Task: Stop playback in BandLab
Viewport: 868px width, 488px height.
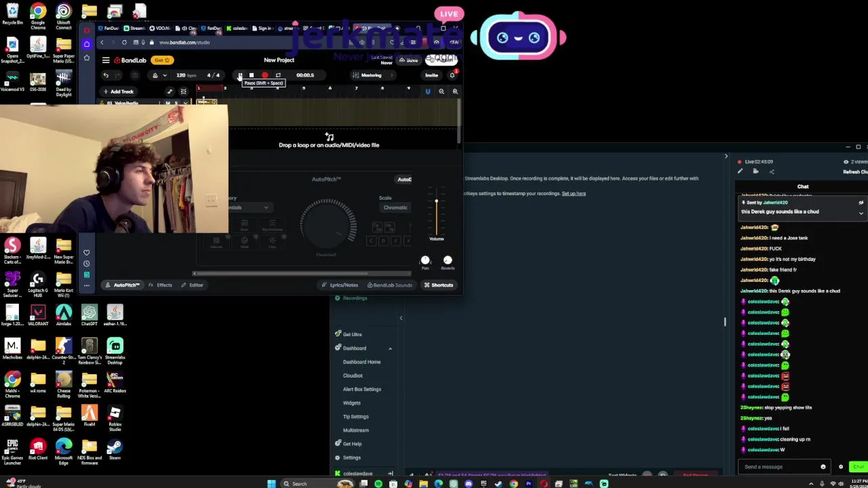Action: point(252,75)
